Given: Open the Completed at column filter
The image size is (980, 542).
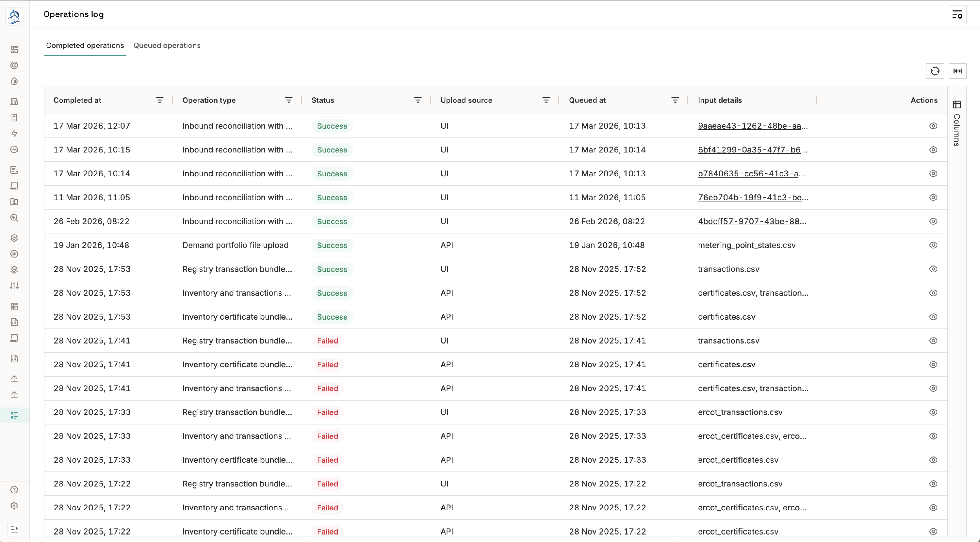Looking at the screenshot, I should (x=159, y=100).
